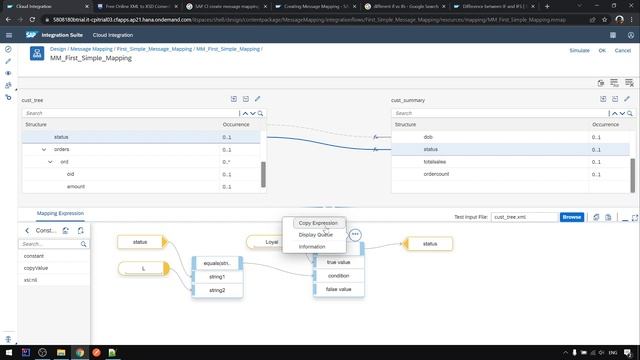Viewport: 640px width, 360px height.
Task: Click the cust_summary structure vertical scrollbar
Action: point(633,176)
